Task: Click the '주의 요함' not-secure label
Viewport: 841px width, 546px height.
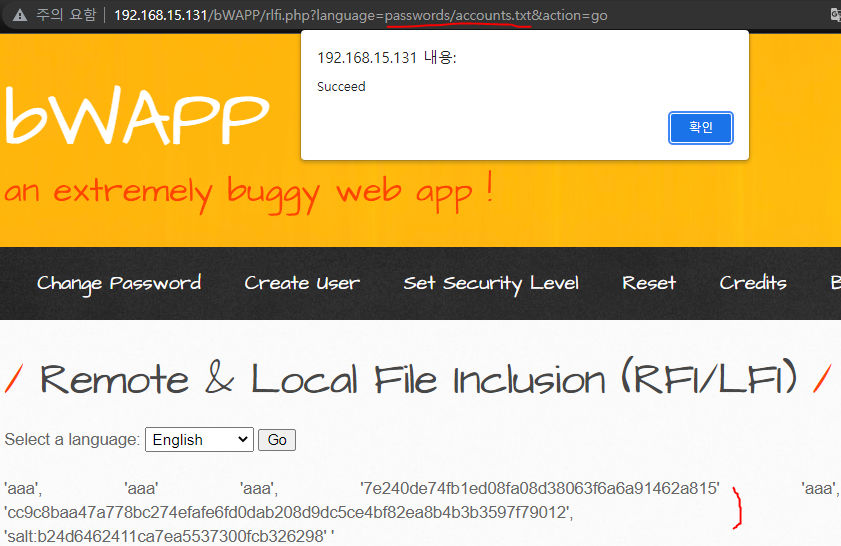Action: [x=66, y=14]
